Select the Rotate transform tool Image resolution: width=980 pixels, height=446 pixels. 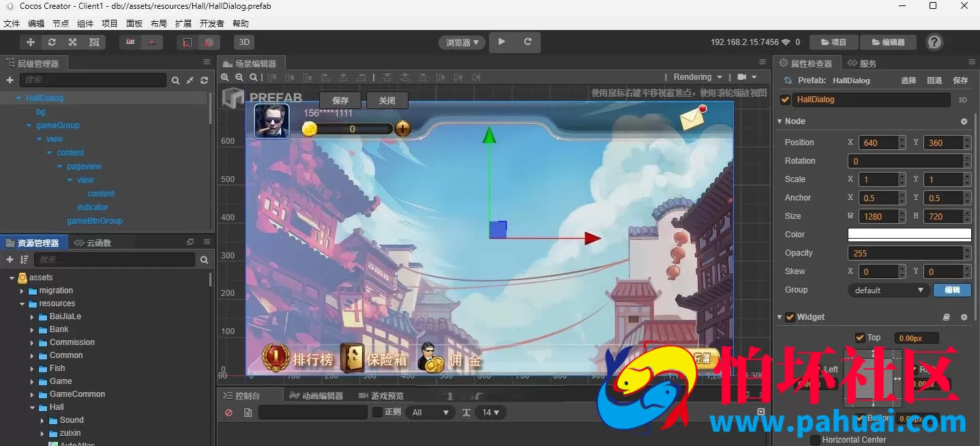pos(52,42)
